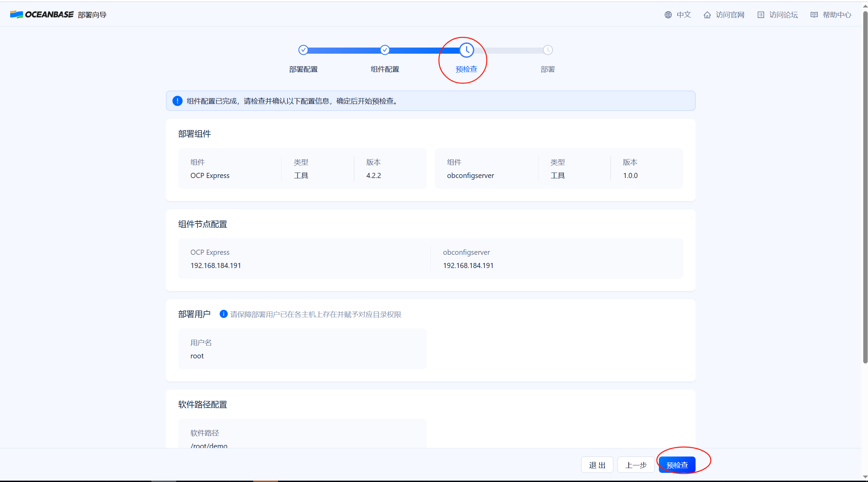Click the clock icon on the 部署 step
The height and width of the screenshot is (482, 868).
(x=548, y=50)
